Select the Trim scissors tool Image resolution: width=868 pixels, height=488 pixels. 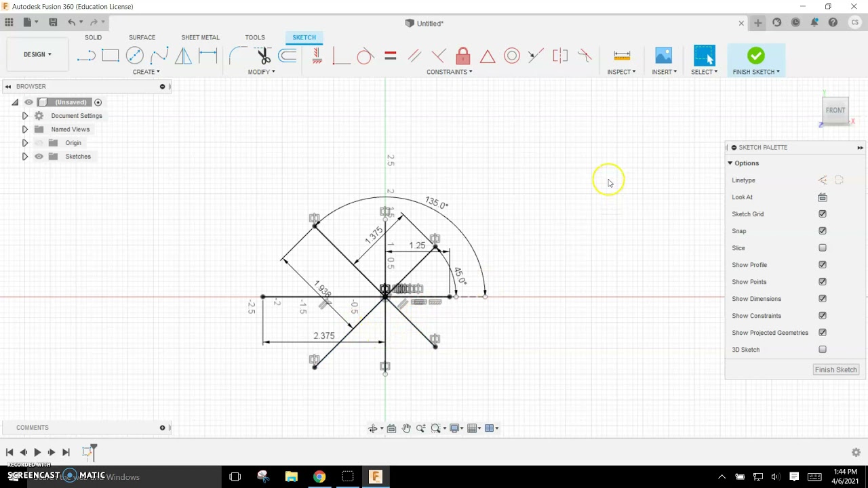pos(263,56)
